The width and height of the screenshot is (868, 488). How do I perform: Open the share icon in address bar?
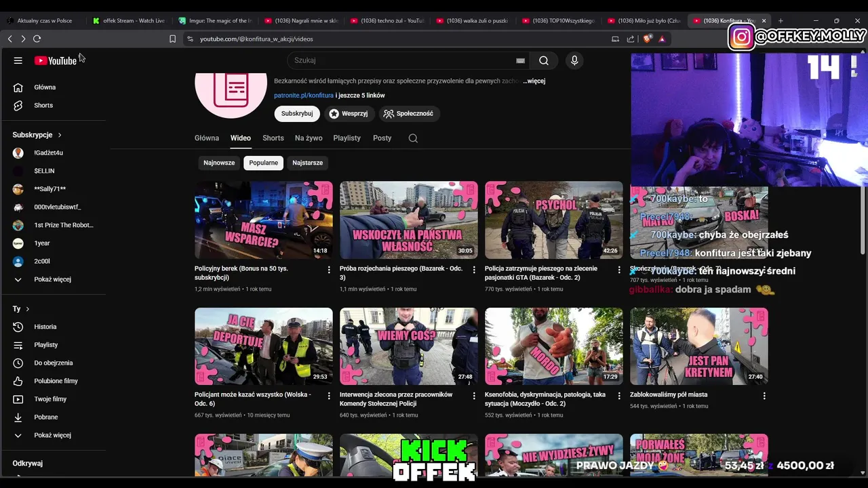pos(631,39)
